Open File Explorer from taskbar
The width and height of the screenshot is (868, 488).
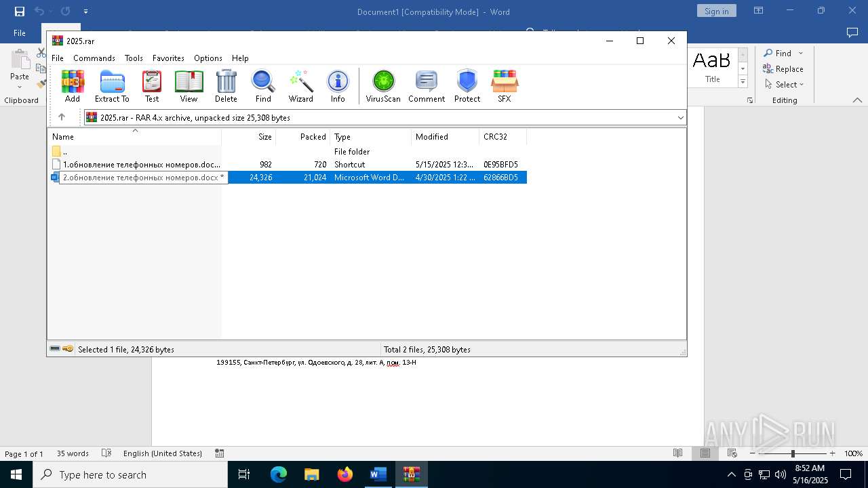[x=312, y=474]
